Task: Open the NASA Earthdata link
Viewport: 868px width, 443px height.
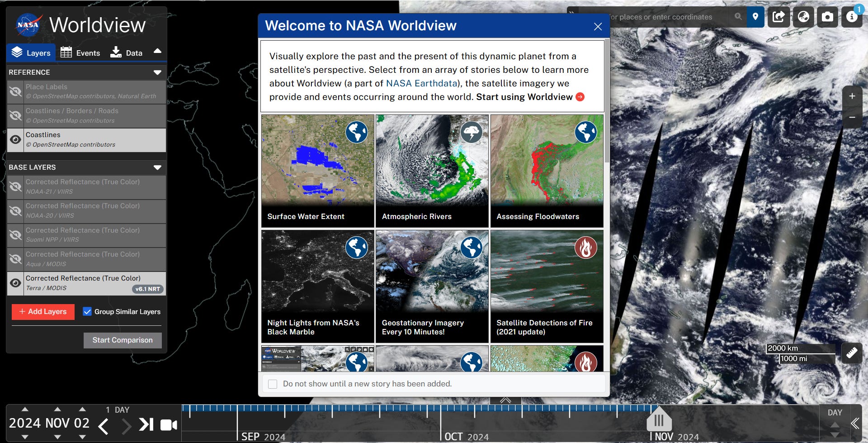Action: click(x=421, y=84)
